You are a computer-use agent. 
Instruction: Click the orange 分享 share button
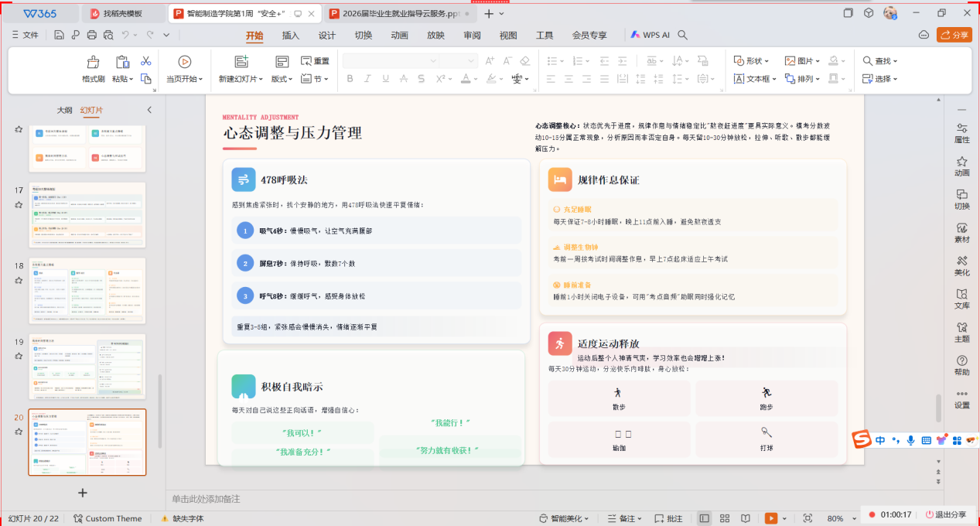(954, 35)
